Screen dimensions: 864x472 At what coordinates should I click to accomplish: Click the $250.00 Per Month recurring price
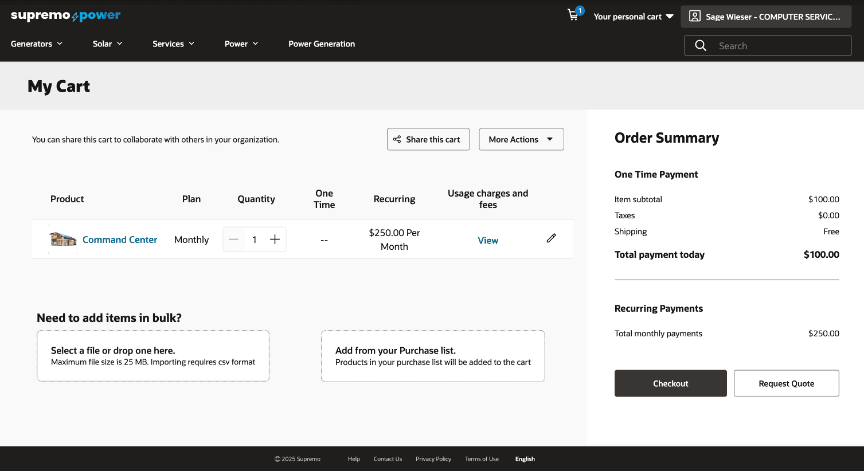395,240
